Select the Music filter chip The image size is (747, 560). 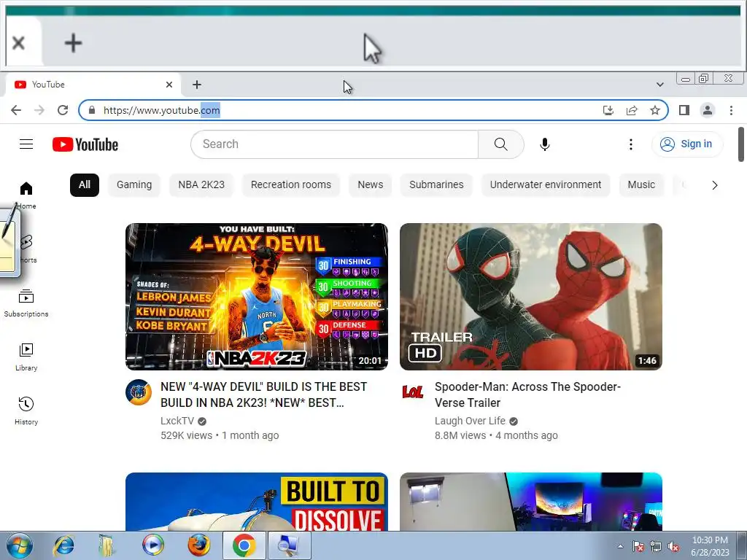[641, 184]
